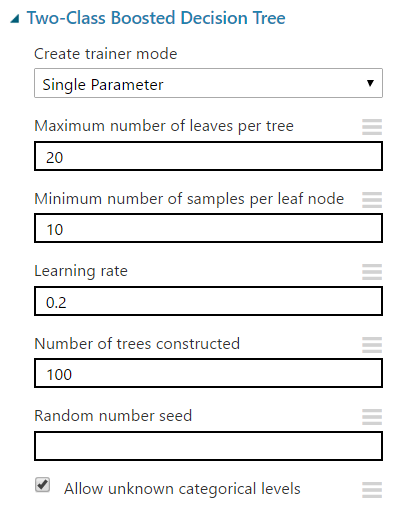Toggle the Allow unknown categorical levels checkbox

[x=43, y=485]
